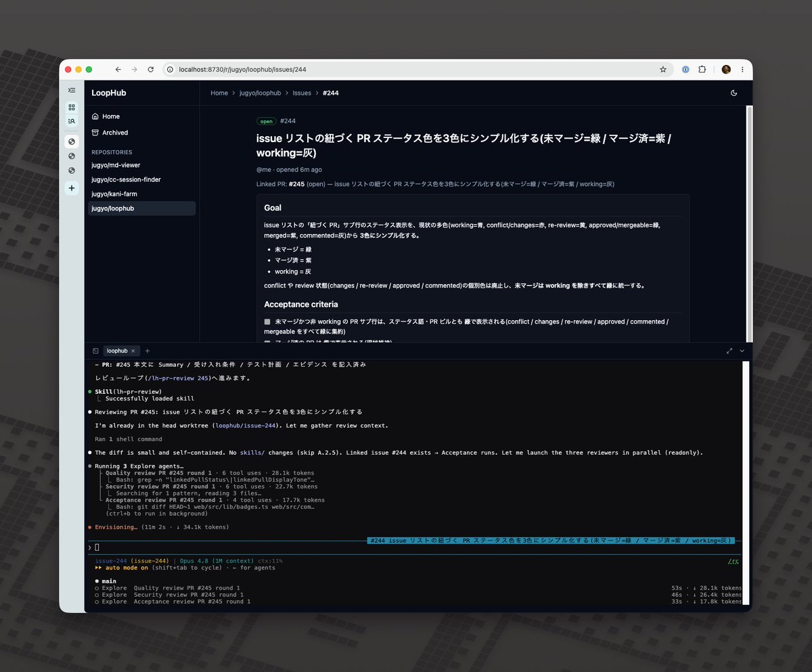Image resolution: width=812 pixels, height=672 pixels.
Task: Collapse the terminal panel with chevron
Action: [x=742, y=351]
